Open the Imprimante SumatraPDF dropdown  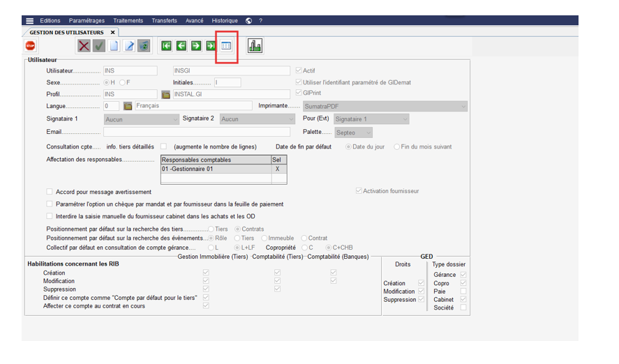462,106
